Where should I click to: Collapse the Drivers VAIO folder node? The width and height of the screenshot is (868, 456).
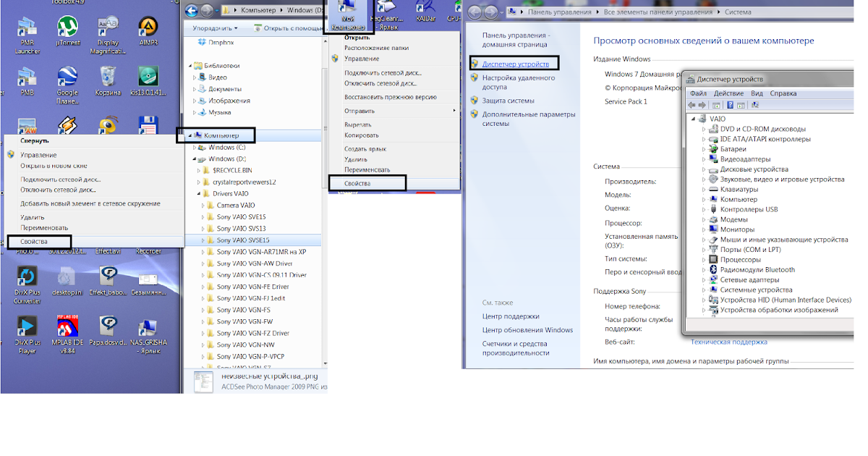point(199,194)
